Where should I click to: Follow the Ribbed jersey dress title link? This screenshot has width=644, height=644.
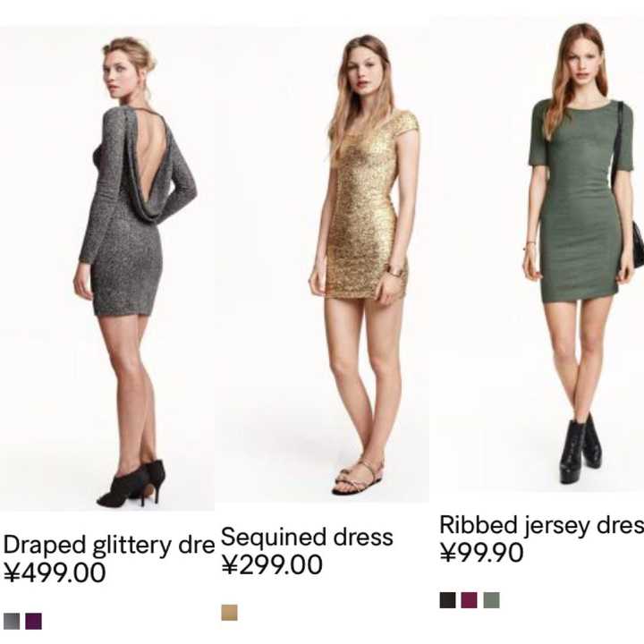coord(542,525)
